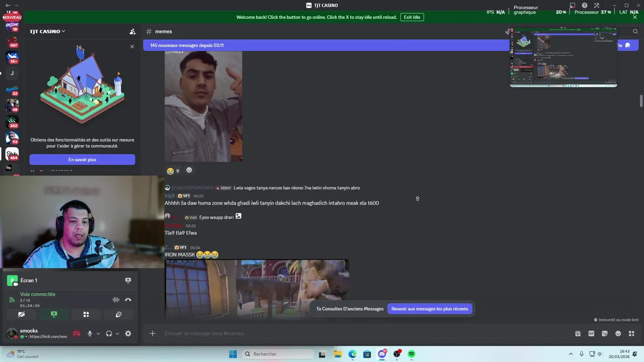Toggle microphone mute for smooks

90,333
